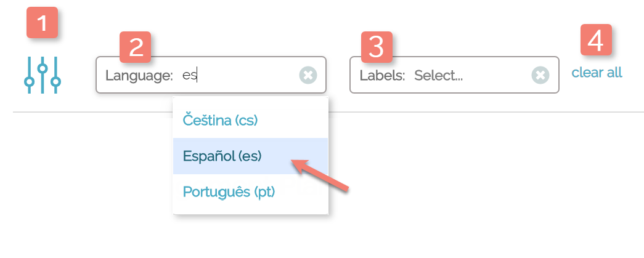This screenshot has width=644, height=258.
Task: Click the "clear all" link
Action: 597,73
